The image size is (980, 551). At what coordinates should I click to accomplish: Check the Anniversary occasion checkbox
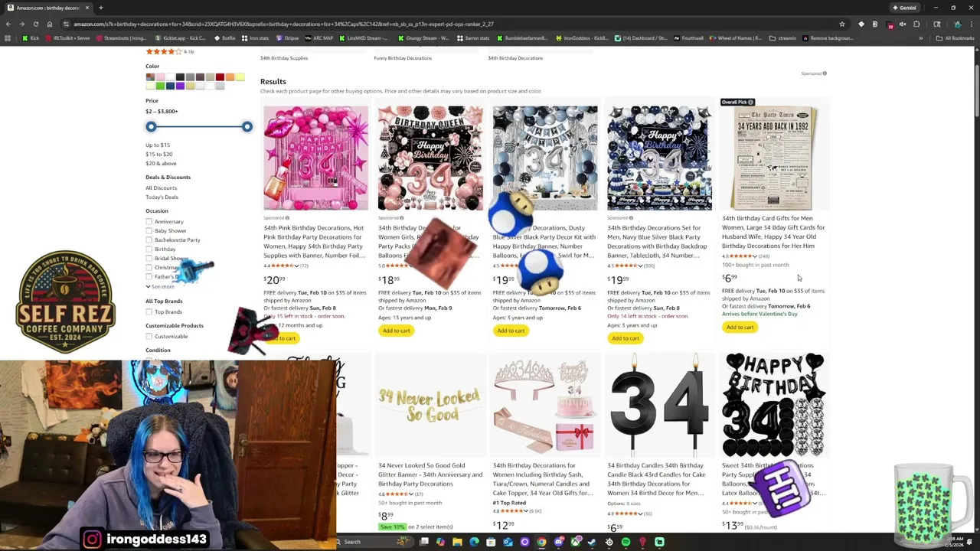pos(149,221)
